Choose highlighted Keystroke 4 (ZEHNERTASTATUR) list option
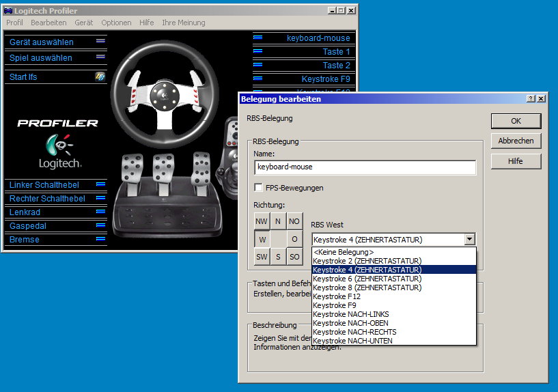Viewport: 558px width, 392px height. [394, 270]
